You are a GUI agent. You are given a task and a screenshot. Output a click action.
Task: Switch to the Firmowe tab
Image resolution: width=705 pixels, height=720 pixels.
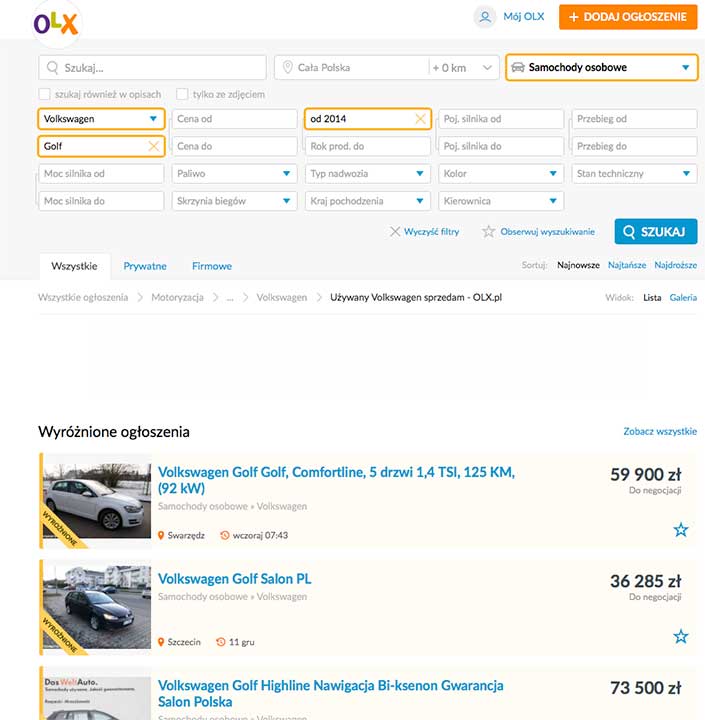212,266
